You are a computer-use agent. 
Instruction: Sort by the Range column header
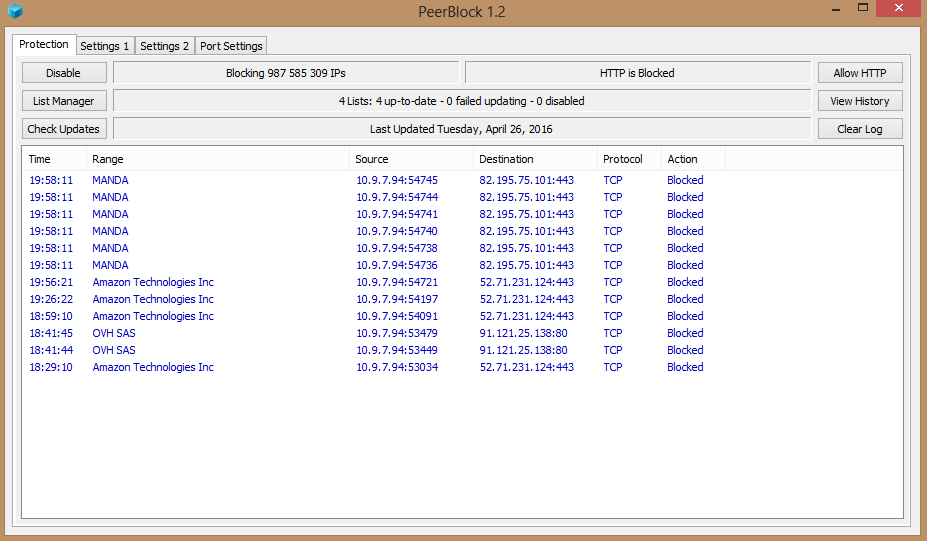(218, 159)
